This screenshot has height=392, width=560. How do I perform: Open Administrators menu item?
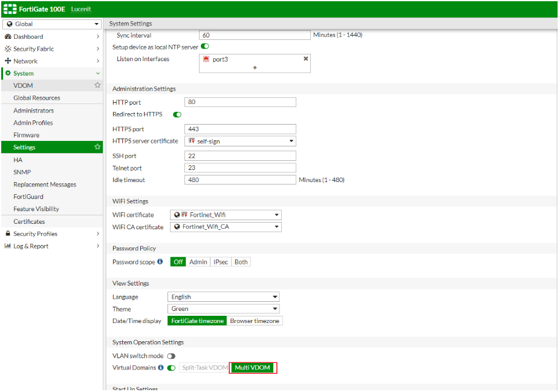click(52, 111)
